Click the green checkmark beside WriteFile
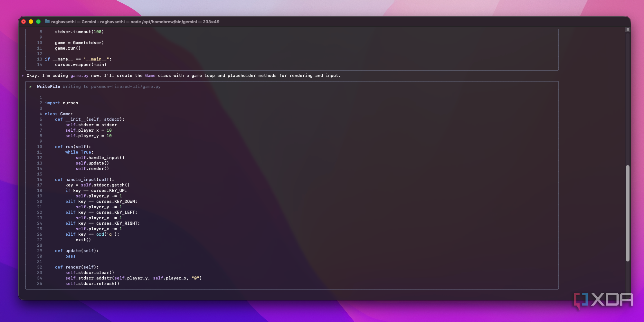 coord(31,87)
